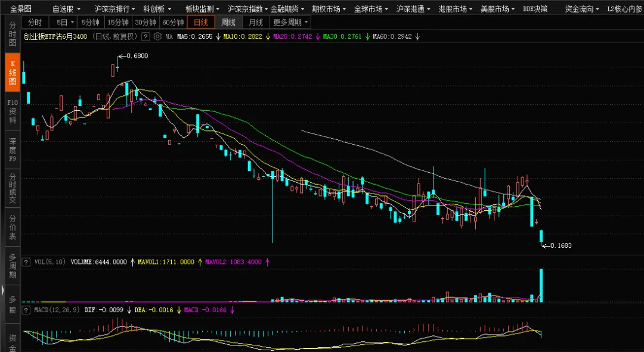Switch to 分时 period
Screen dimensions: 644x352
(x=35, y=23)
